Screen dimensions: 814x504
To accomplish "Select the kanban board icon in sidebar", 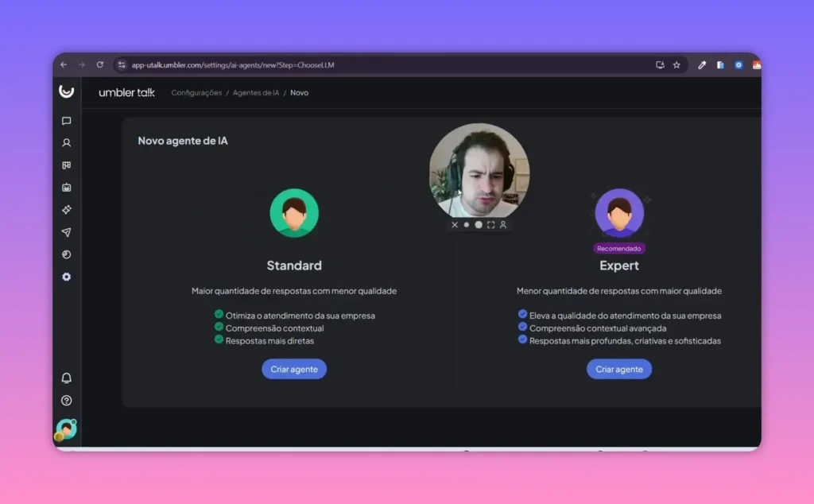I will pos(67,165).
